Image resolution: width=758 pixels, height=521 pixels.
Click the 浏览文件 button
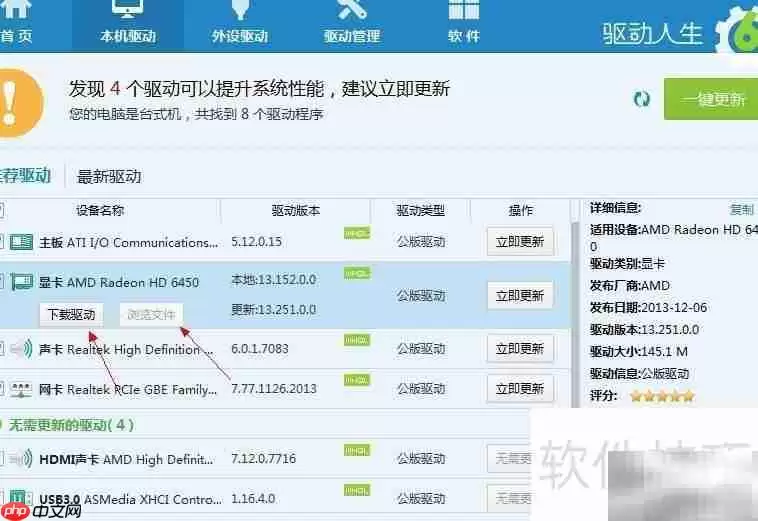tap(151, 315)
